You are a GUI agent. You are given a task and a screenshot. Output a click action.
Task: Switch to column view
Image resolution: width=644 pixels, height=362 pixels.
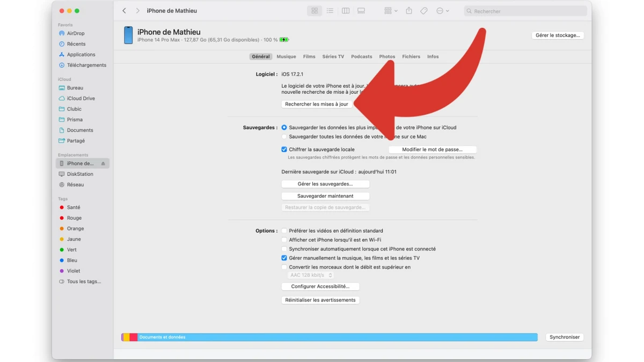(x=346, y=11)
